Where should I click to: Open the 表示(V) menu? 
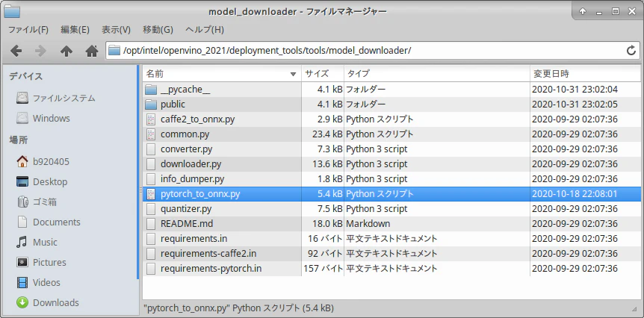coord(117,30)
